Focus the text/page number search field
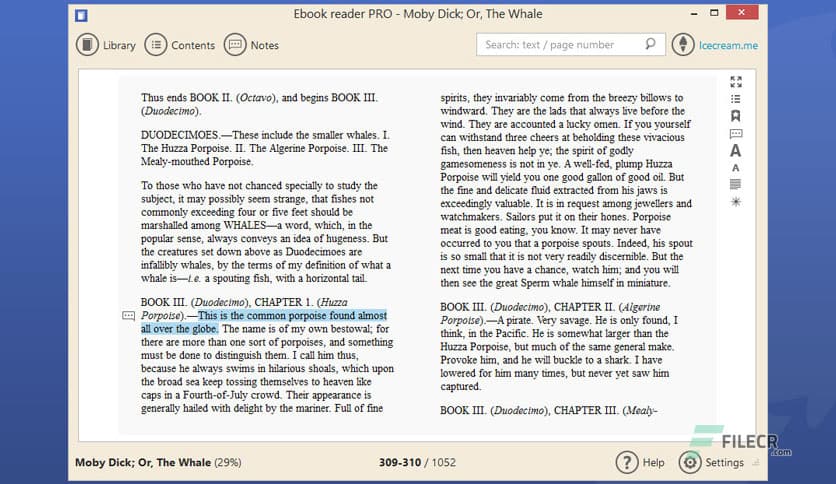The width and height of the screenshot is (836, 484). coord(570,45)
